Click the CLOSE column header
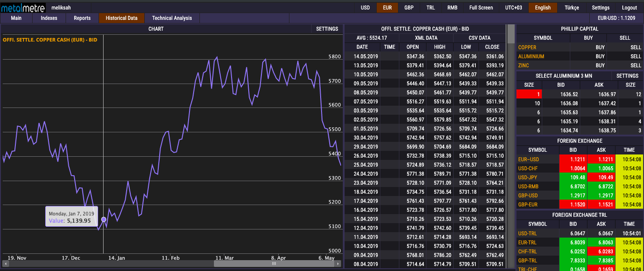Image resolution: width=644 pixels, height=271 pixels. [492, 47]
